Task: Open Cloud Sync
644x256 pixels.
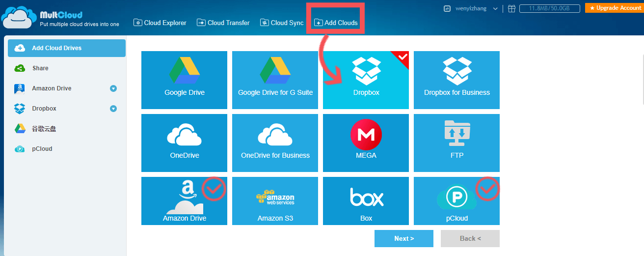Action: point(282,23)
